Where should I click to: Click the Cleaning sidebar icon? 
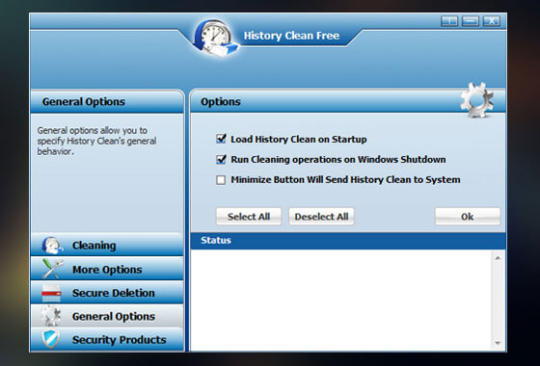pos(52,245)
